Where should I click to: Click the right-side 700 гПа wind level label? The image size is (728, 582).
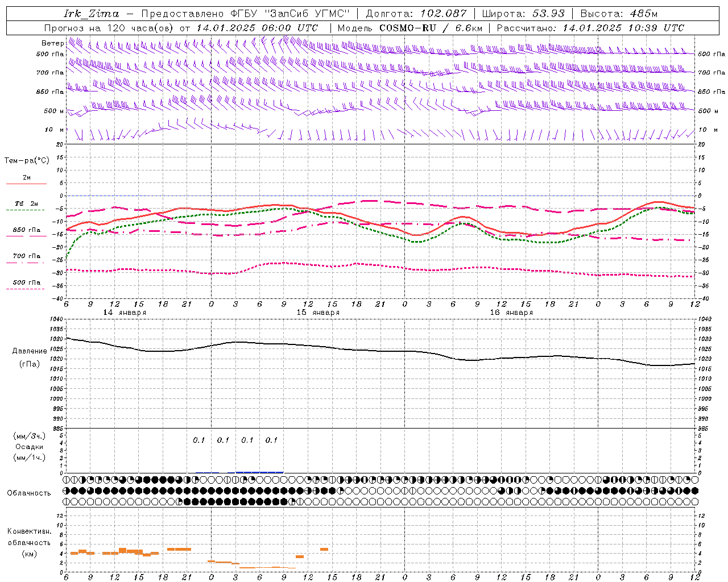point(712,73)
